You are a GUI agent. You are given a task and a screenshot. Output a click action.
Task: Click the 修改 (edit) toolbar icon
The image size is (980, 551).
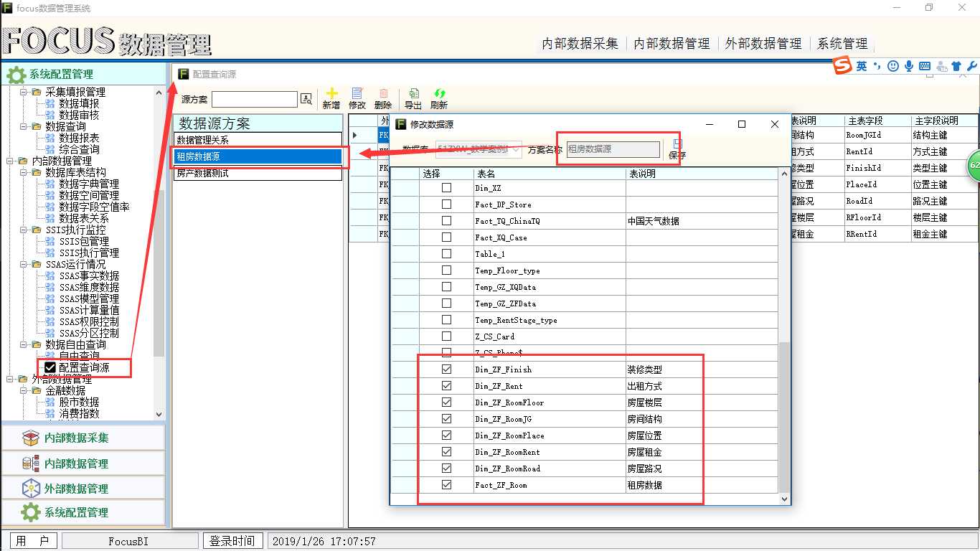pos(357,94)
